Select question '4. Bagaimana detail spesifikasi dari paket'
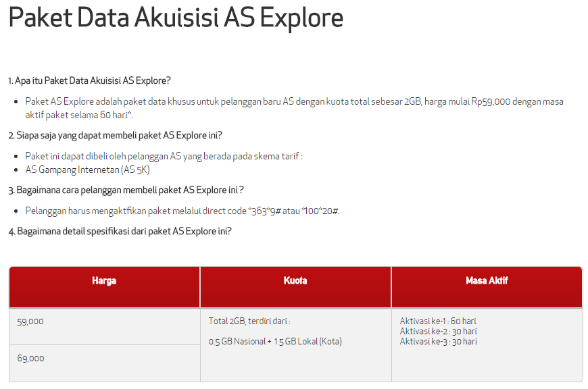The height and width of the screenshot is (389, 588). [120, 231]
